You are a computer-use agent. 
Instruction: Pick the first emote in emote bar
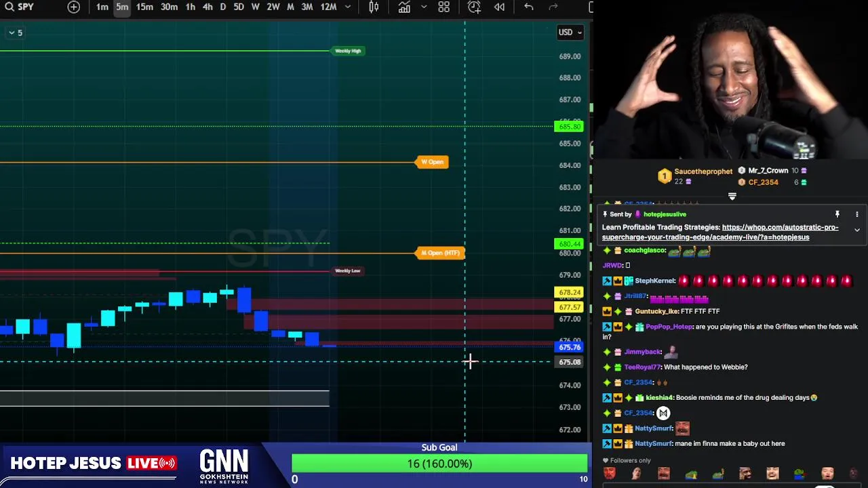click(610, 474)
